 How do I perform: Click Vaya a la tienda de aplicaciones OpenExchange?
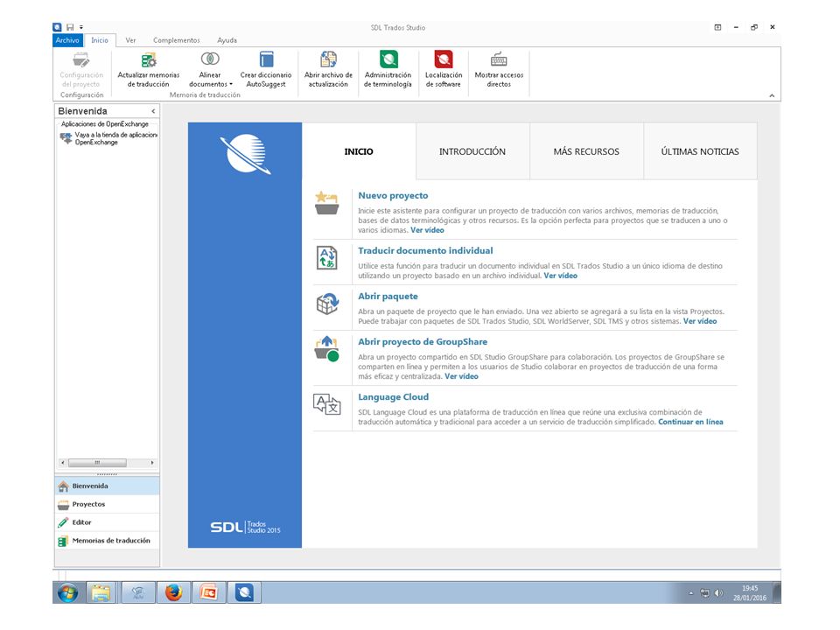tap(115, 138)
